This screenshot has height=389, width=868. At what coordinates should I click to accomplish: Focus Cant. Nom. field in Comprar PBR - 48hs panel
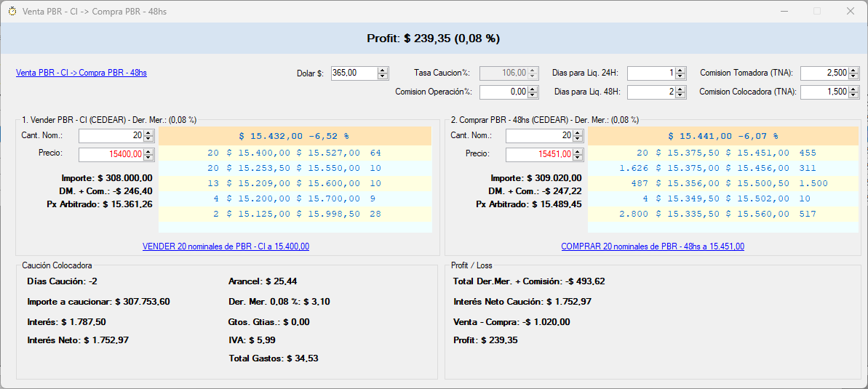(x=538, y=135)
